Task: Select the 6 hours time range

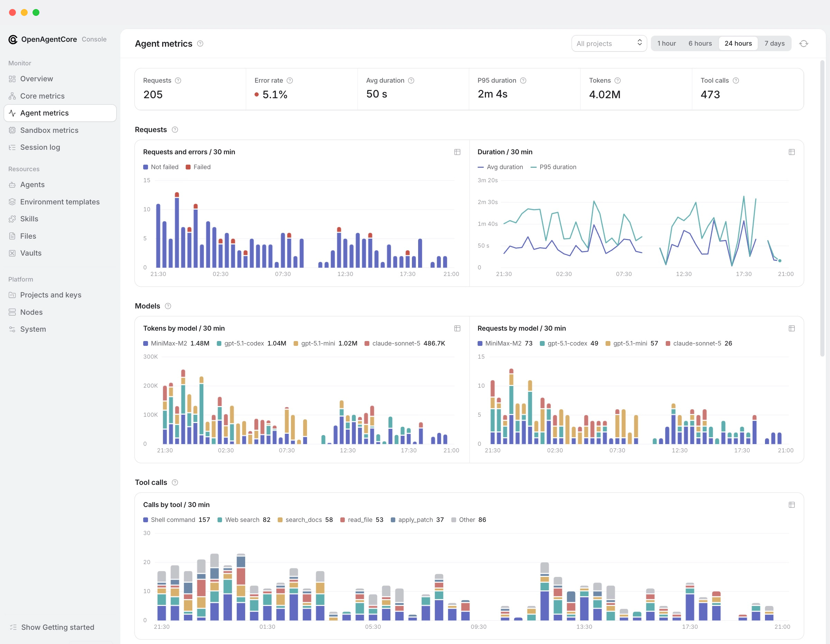Action: tap(700, 44)
